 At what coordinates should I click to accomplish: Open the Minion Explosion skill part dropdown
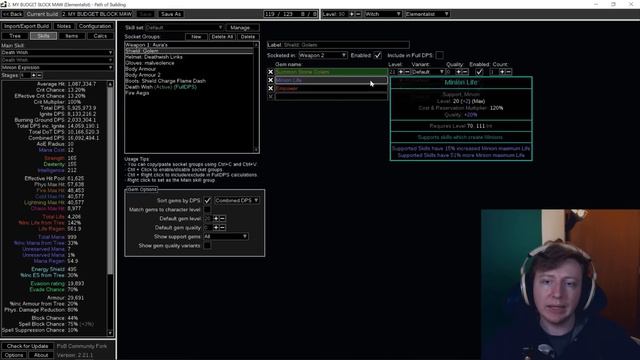pos(57,67)
